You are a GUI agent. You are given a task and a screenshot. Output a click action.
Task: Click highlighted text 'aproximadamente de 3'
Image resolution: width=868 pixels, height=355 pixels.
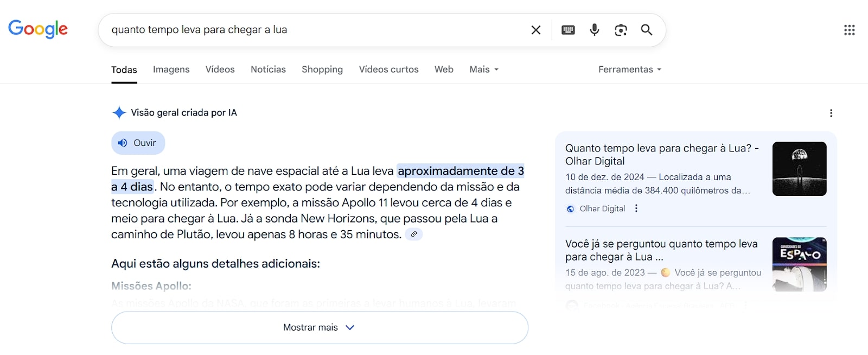tap(461, 171)
